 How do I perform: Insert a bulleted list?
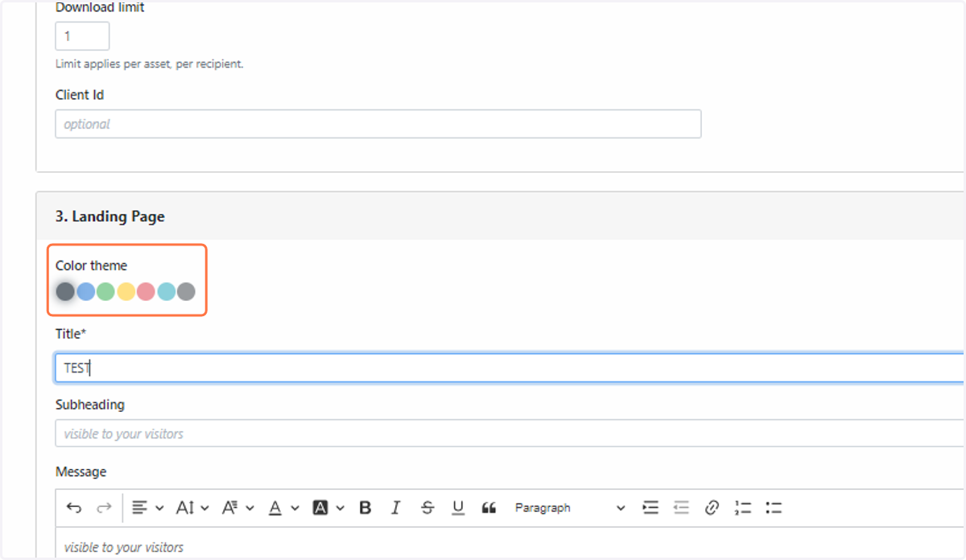coord(774,508)
